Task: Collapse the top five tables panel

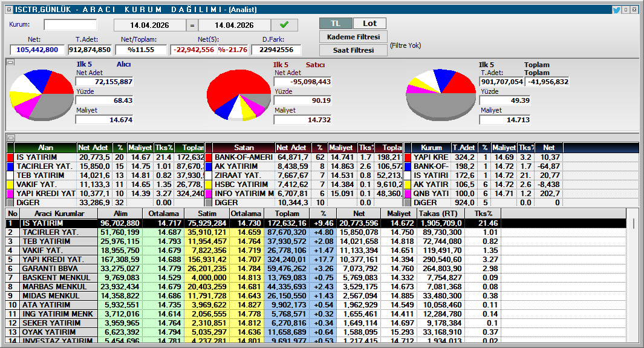Action: pos(10,137)
